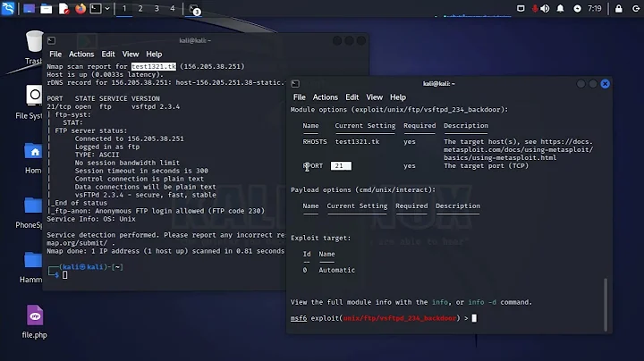The image size is (644, 361).
Task: Open Actions menu in the msf6 terminal
Action: 326,97
